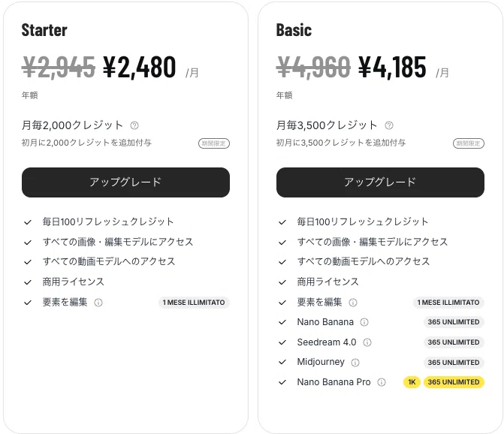The image size is (504, 434).
Task: Click info icon next to Starter 要素を編集
Action: tap(98, 303)
